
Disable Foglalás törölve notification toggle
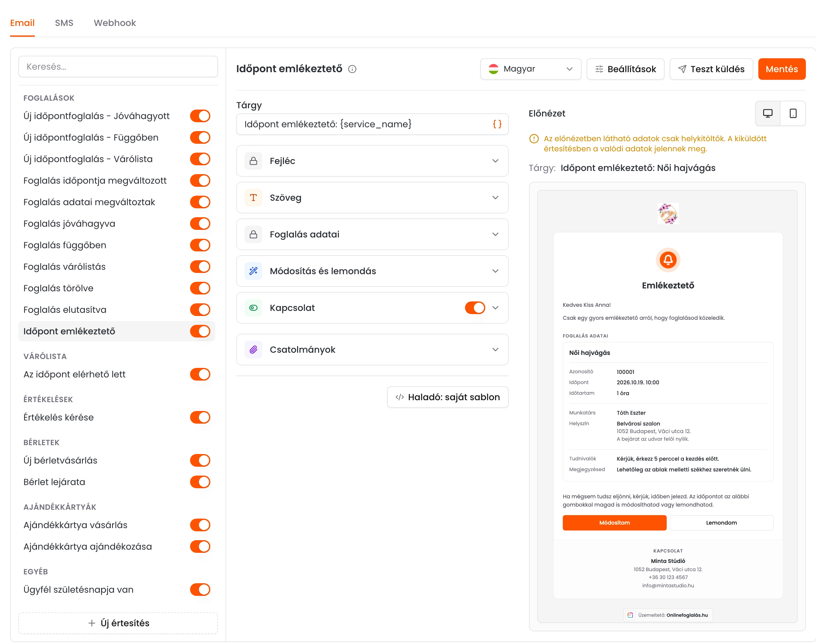200,288
